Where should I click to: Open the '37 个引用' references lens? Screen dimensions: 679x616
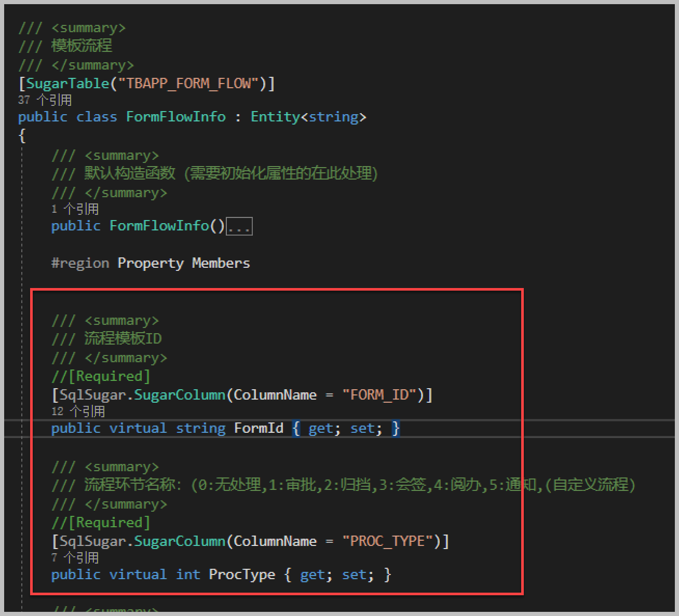point(45,100)
